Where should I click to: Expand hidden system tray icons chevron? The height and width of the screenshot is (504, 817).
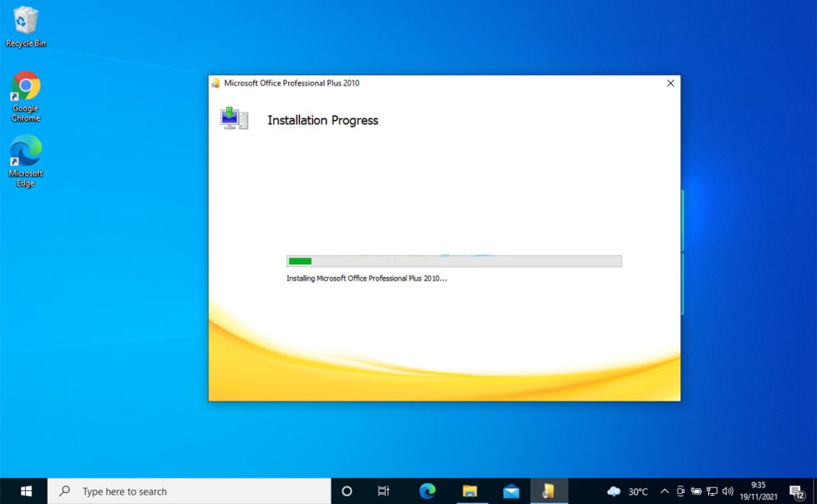(664, 491)
